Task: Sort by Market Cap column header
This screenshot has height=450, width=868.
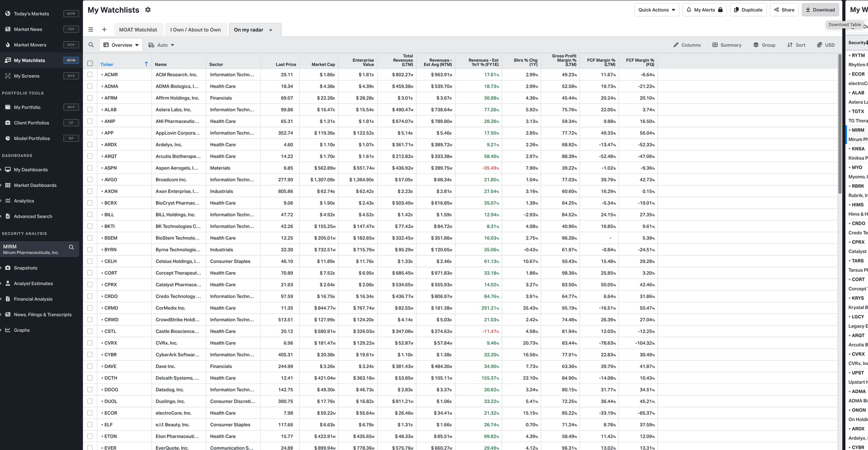Action: [323, 65]
